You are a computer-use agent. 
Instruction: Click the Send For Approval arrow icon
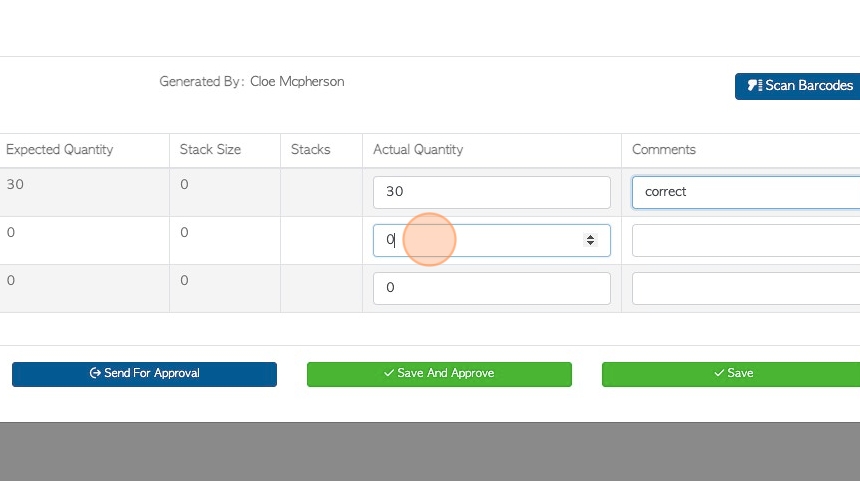[x=95, y=373]
